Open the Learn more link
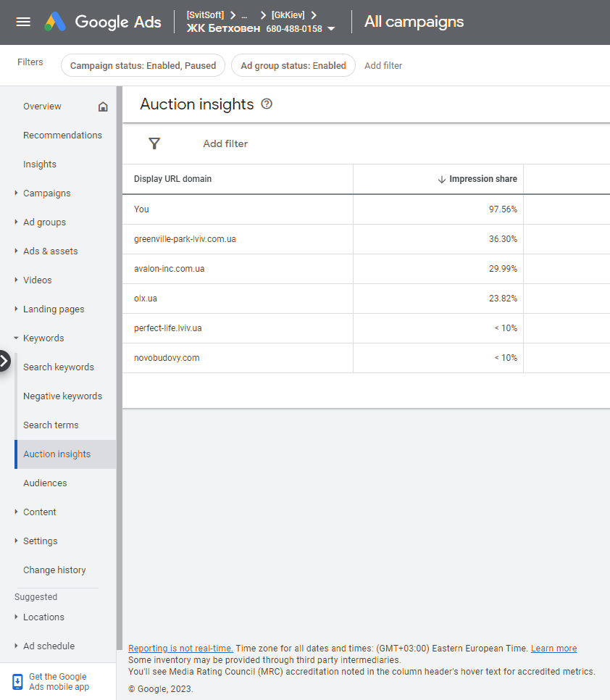The width and height of the screenshot is (610, 700). (553, 649)
